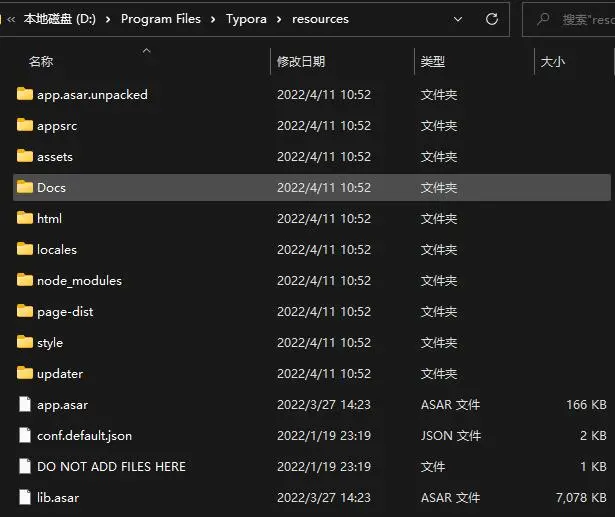Navigate to Program Files in breadcrumb
This screenshot has width=615, height=517.
[x=161, y=19]
